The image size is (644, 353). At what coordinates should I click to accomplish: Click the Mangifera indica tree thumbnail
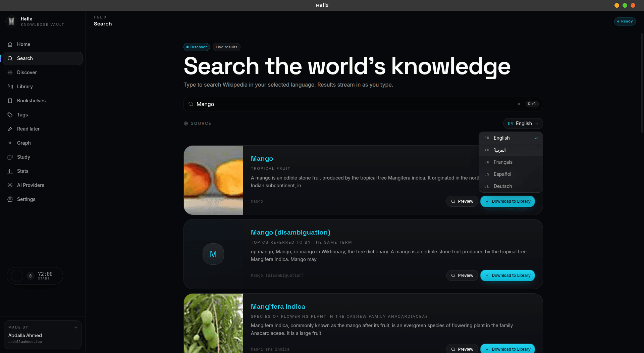pos(213,323)
